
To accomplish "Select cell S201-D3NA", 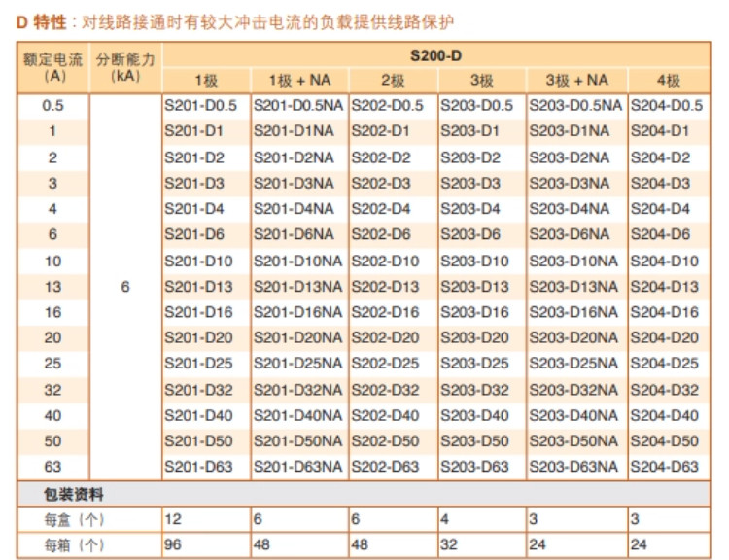I will click(294, 183).
